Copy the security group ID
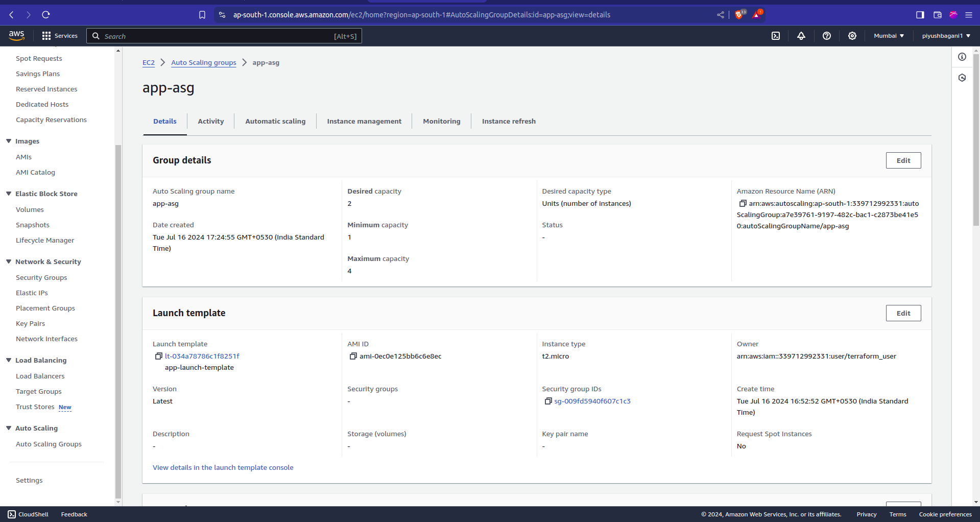The height and width of the screenshot is (522, 980). (x=548, y=401)
